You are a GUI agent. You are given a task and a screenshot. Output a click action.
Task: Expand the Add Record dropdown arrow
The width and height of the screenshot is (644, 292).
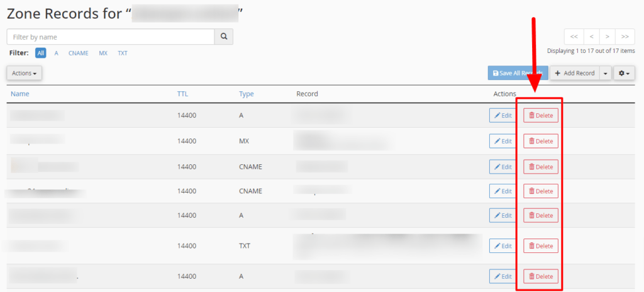(606, 74)
